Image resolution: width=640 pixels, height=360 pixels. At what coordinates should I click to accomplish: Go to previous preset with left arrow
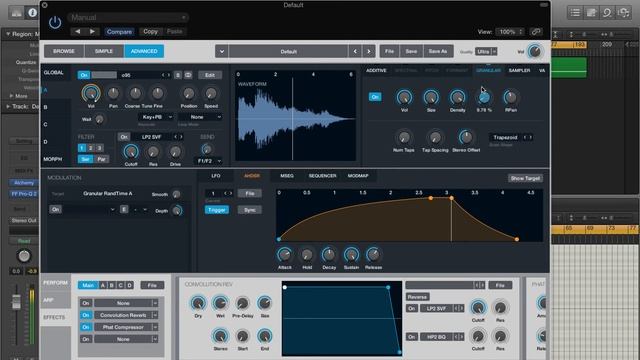pos(78,31)
